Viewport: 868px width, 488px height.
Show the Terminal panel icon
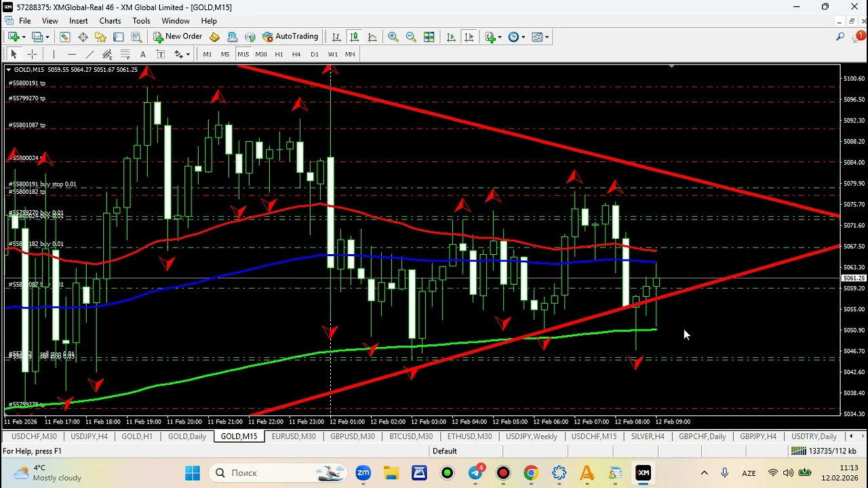pyautogui.click(x=118, y=37)
